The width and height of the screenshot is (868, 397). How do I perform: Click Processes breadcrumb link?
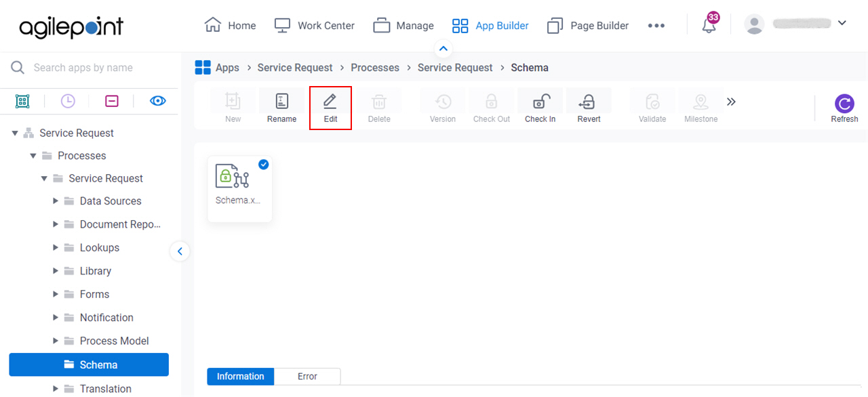[375, 68]
